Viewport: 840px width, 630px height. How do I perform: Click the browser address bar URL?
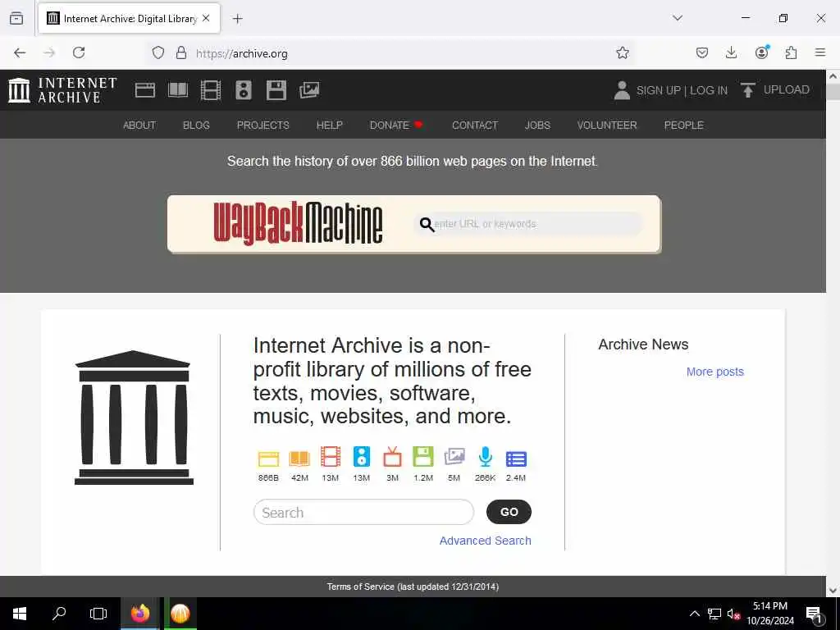point(242,53)
